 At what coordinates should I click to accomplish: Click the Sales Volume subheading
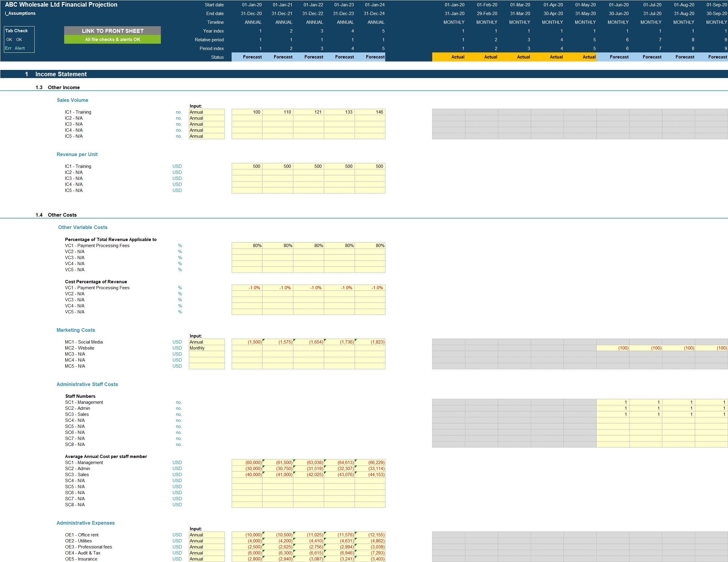tap(72, 100)
